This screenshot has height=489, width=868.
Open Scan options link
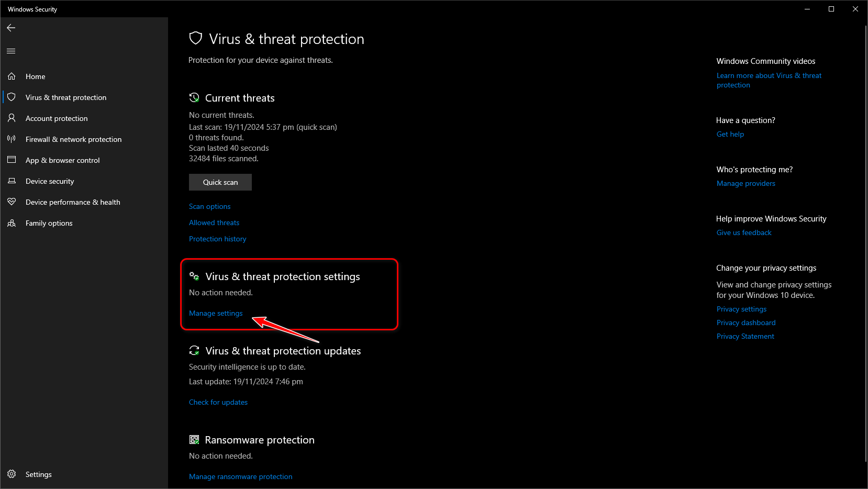coord(209,207)
